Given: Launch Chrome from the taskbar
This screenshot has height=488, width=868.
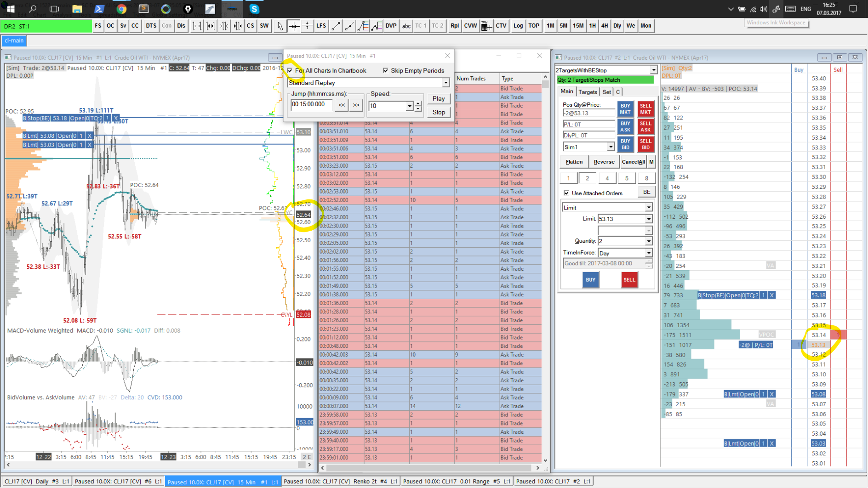Looking at the screenshot, I should [122, 9].
